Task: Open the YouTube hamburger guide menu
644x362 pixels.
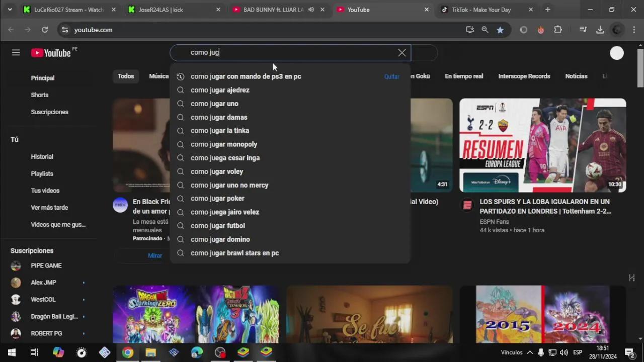Action: 16,53
